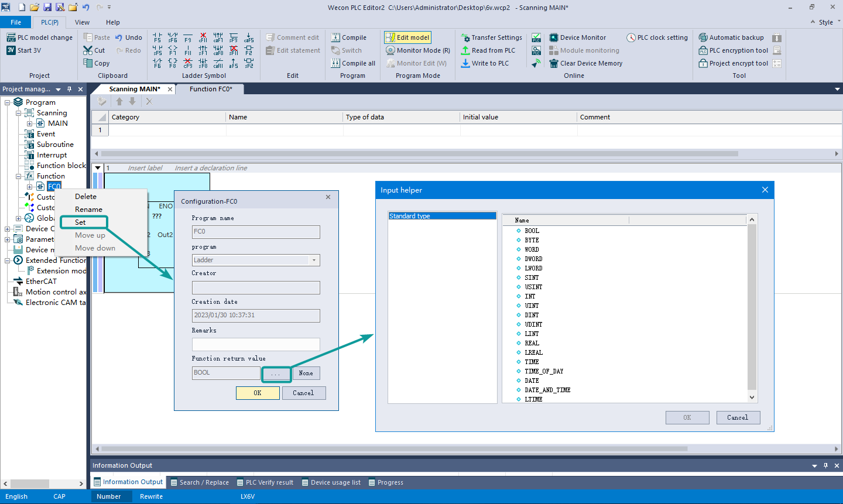
Task: Click the None button beside return value
Action: [306, 373]
